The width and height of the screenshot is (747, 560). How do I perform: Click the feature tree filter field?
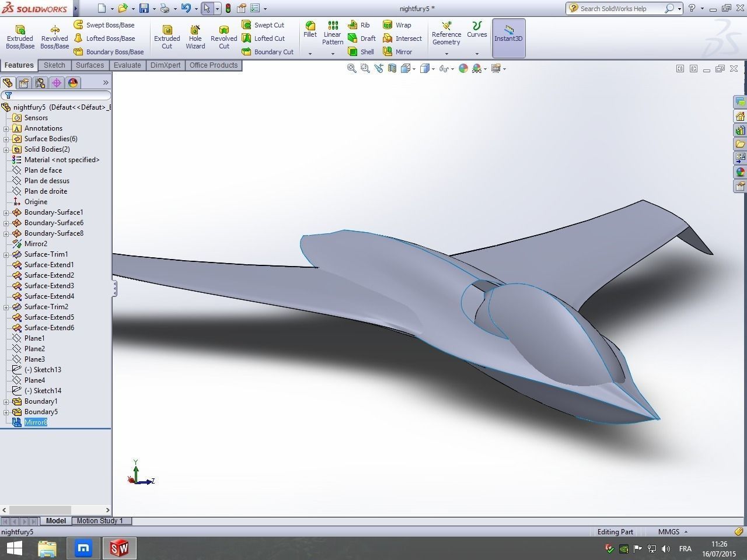57,95
